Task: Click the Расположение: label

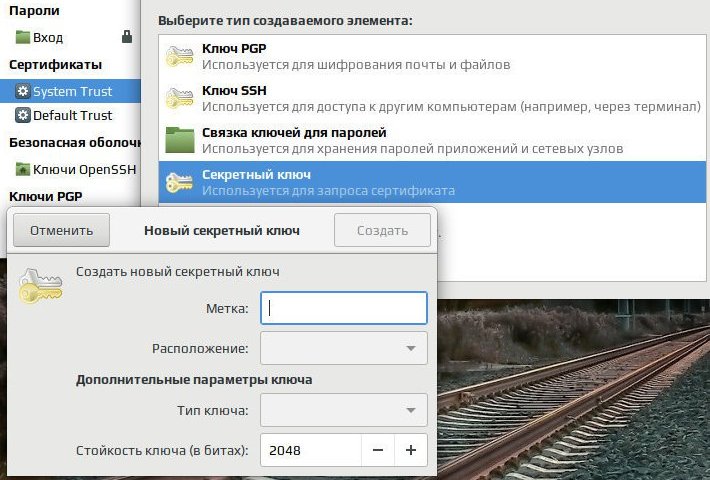Action: (200, 348)
